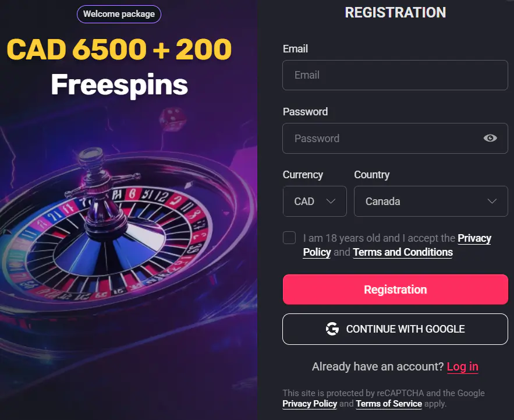Open reCAPTCHA Google Privacy Policy link

coord(310,404)
